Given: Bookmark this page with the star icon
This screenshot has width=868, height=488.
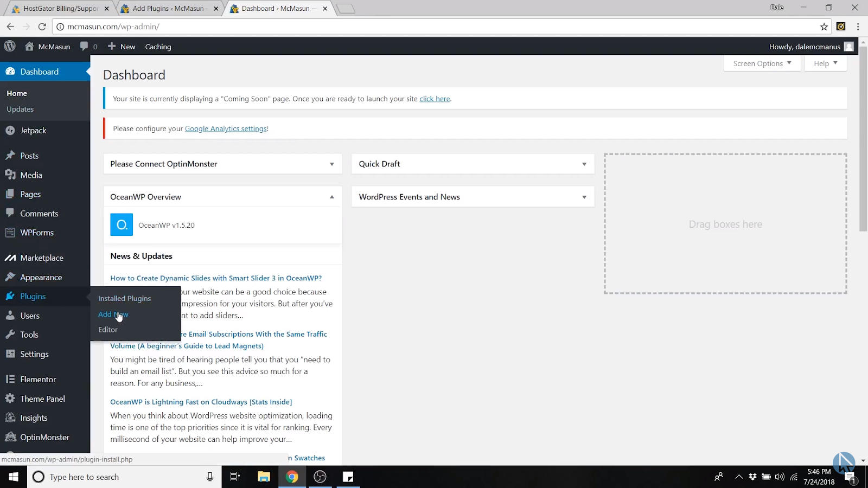Looking at the screenshot, I should 824,27.
